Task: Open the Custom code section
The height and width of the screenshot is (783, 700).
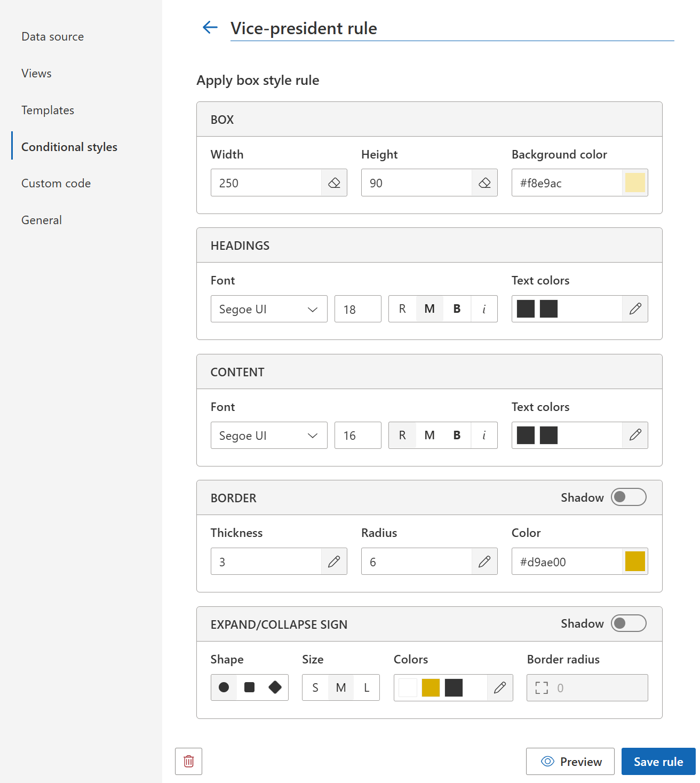Action: [55, 183]
